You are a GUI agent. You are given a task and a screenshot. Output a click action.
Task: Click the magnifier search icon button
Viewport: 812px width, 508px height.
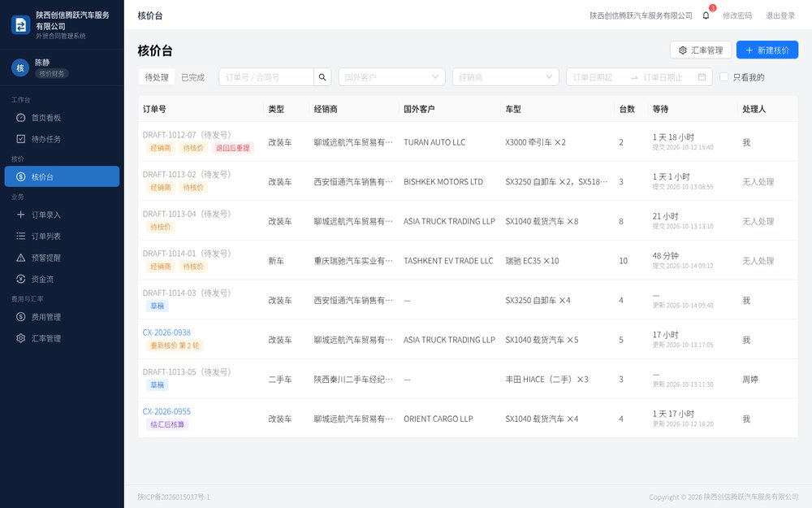(x=322, y=77)
